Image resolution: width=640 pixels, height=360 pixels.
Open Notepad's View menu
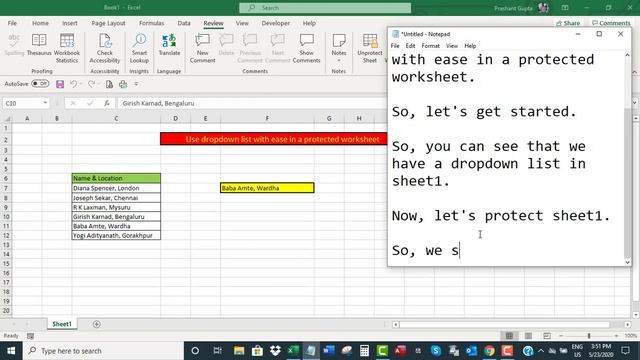tap(451, 46)
